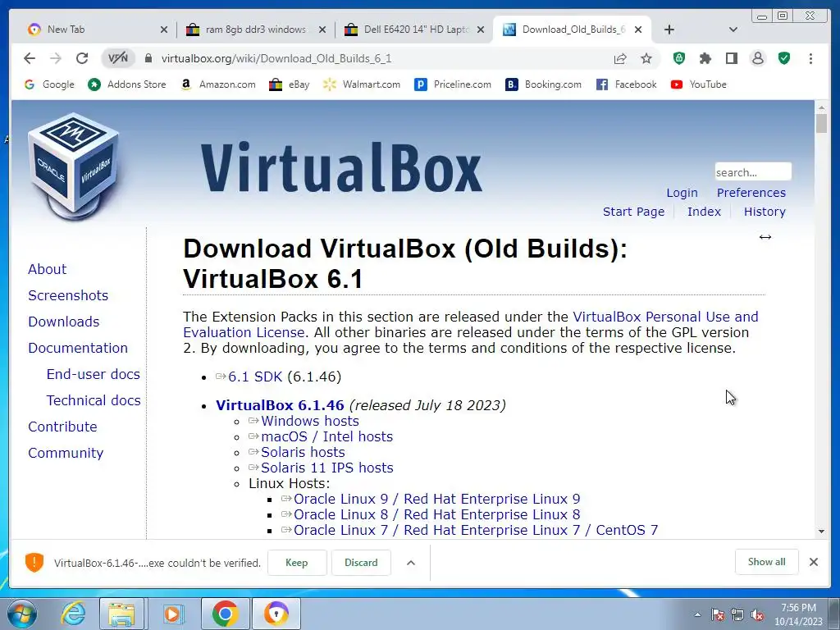Toggle the VPN badge in address bar
Image resolution: width=840 pixels, height=630 pixels.
(x=118, y=58)
